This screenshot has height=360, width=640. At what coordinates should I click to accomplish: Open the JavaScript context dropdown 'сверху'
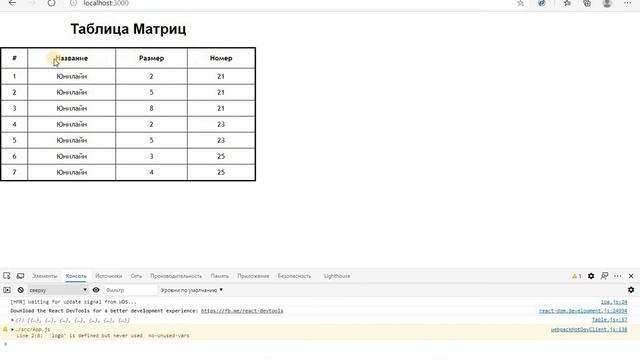58,290
